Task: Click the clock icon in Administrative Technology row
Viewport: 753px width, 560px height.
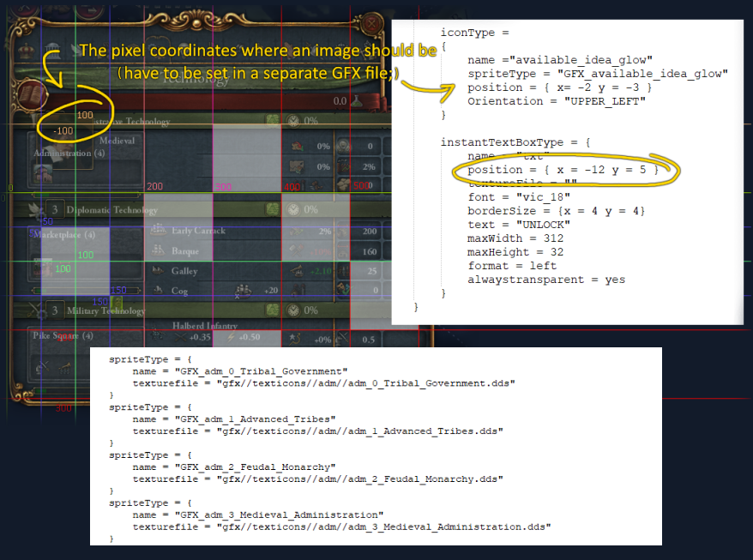Action: 295,121
